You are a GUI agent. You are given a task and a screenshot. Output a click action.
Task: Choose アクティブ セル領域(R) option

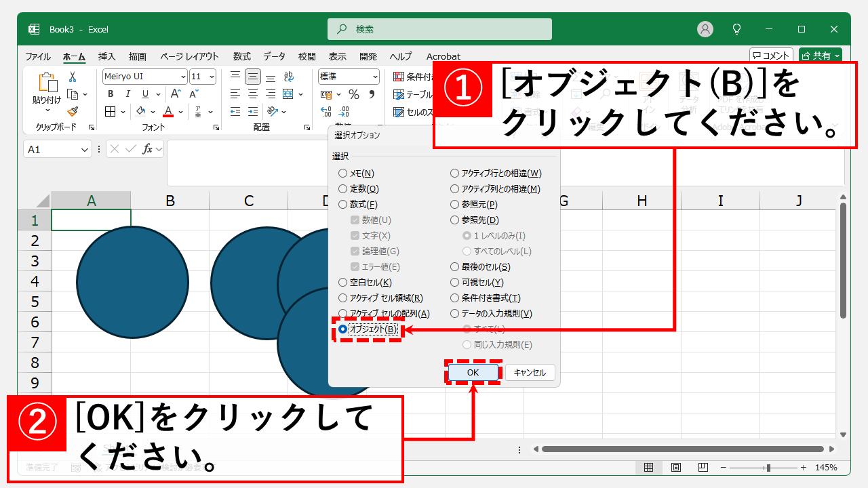(x=342, y=298)
